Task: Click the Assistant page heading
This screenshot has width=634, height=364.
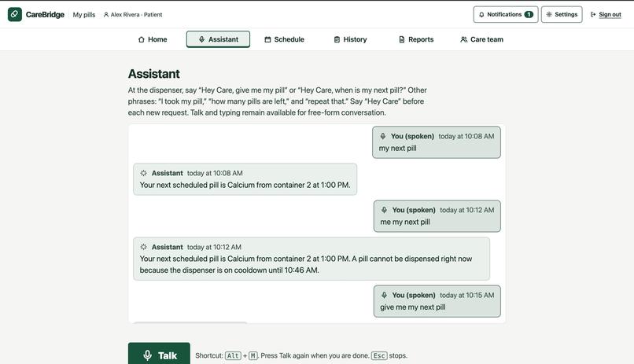Action: (153, 74)
